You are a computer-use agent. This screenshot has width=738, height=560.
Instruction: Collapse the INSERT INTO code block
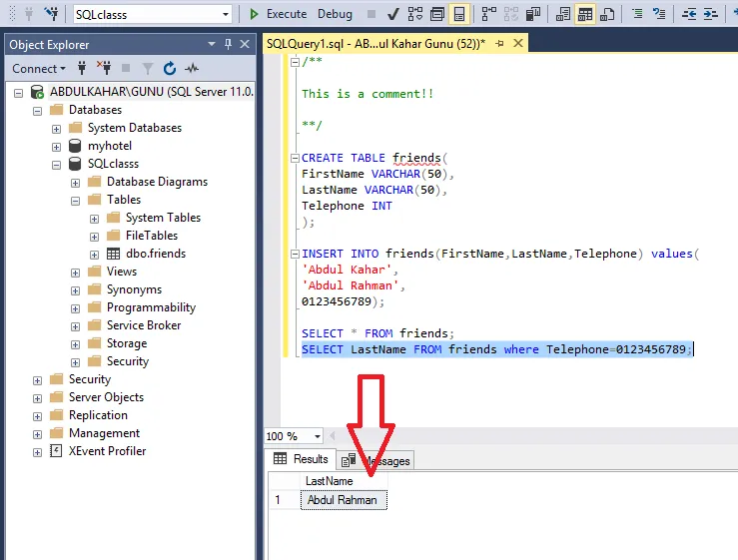[x=295, y=255]
